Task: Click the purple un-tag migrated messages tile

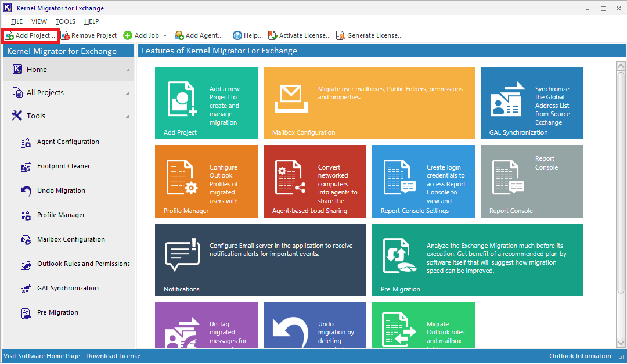Action: [x=206, y=325]
